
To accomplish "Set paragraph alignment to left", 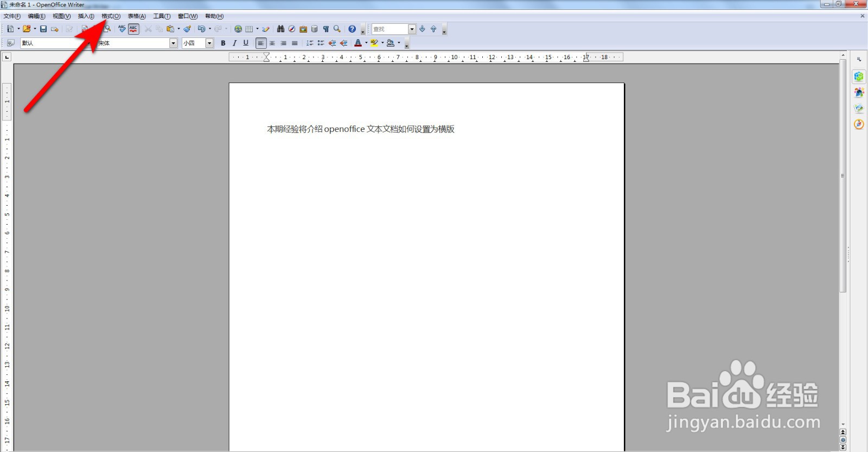I will tap(261, 43).
